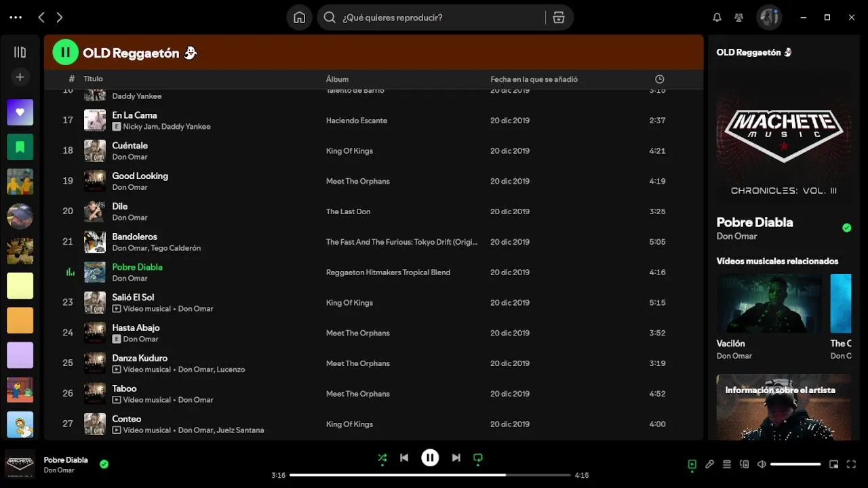Mute the volume speaker icon
The image size is (868, 488).
[x=762, y=464]
